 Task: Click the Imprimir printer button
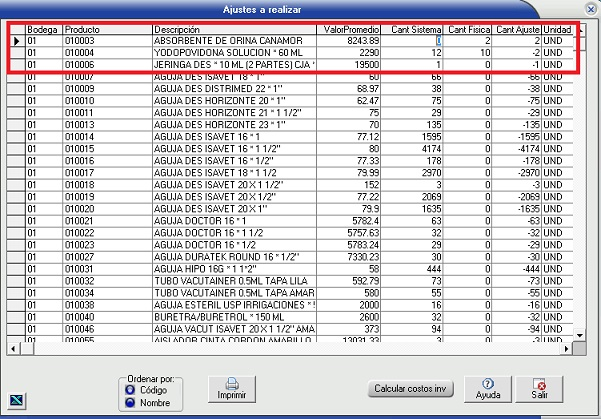point(231,388)
